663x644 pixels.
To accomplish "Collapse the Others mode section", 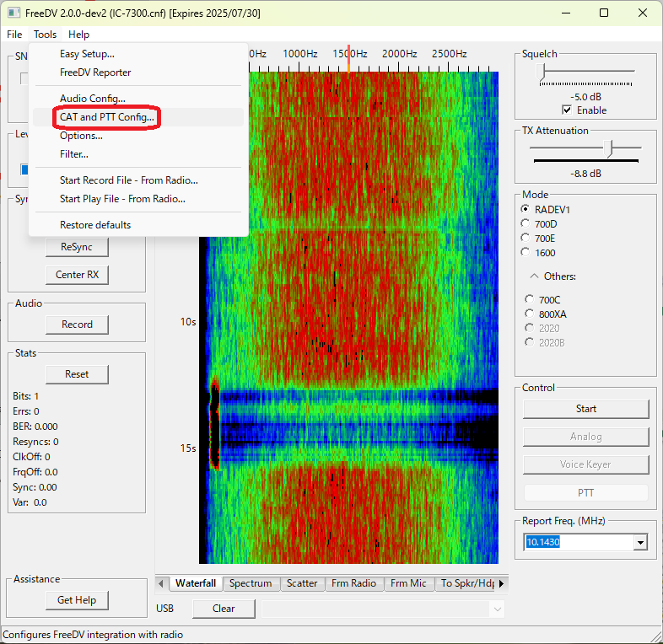I will [x=534, y=276].
